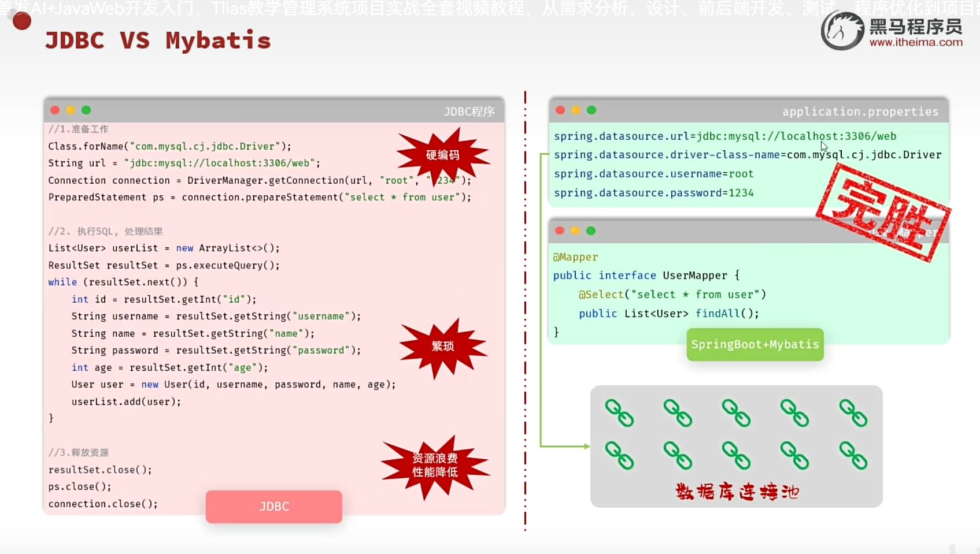Click green dot in the Mapper window
The image size is (980, 554).
(591, 230)
